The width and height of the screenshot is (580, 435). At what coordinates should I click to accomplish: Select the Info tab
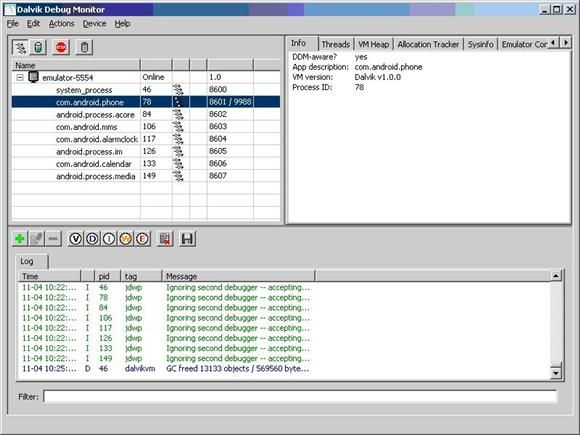(302, 43)
